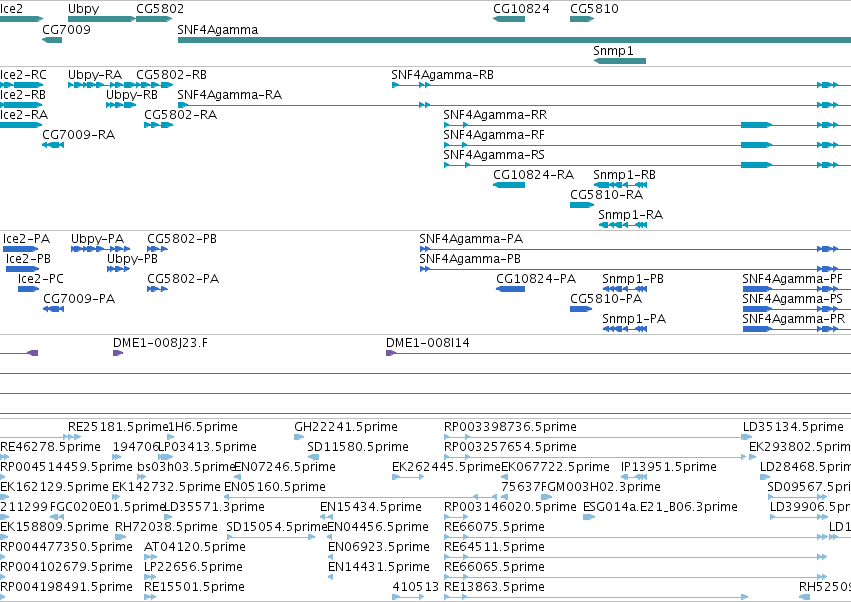The height and width of the screenshot is (602, 851).
Task: Click the CG5802 gene label
Action: point(160,9)
